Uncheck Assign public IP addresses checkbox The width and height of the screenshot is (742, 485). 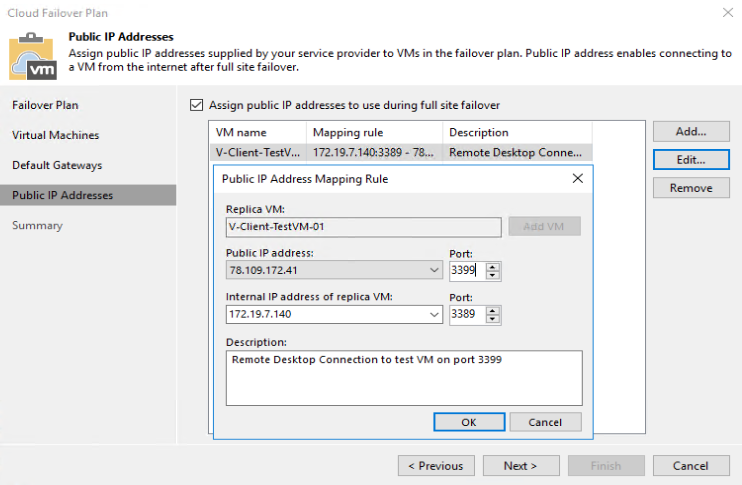tap(196, 105)
